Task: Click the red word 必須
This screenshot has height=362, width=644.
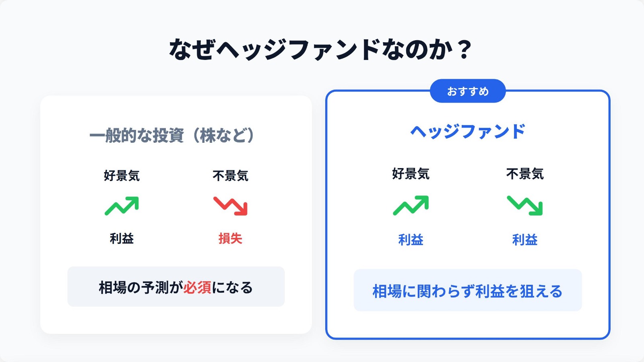Action: 197,287
